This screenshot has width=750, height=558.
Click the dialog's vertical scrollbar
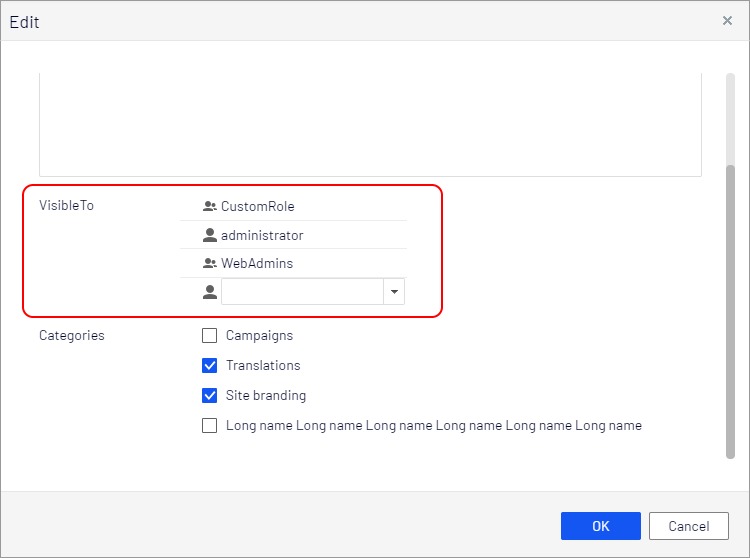(730, 310)
